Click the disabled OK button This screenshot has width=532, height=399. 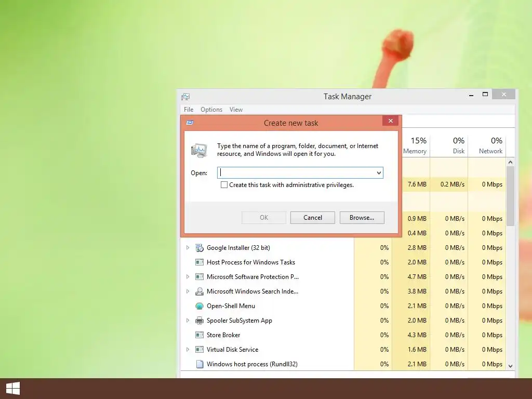tap(264, 218)
